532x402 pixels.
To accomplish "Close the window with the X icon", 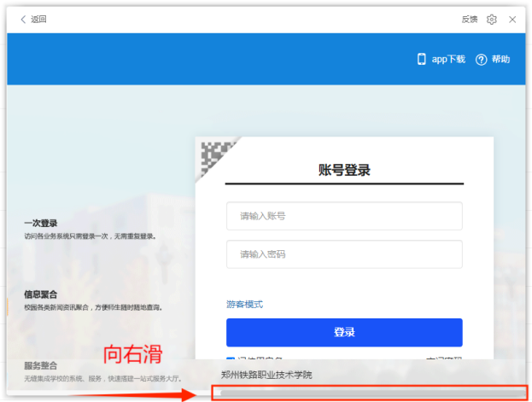I will click(x=512, y=19).
